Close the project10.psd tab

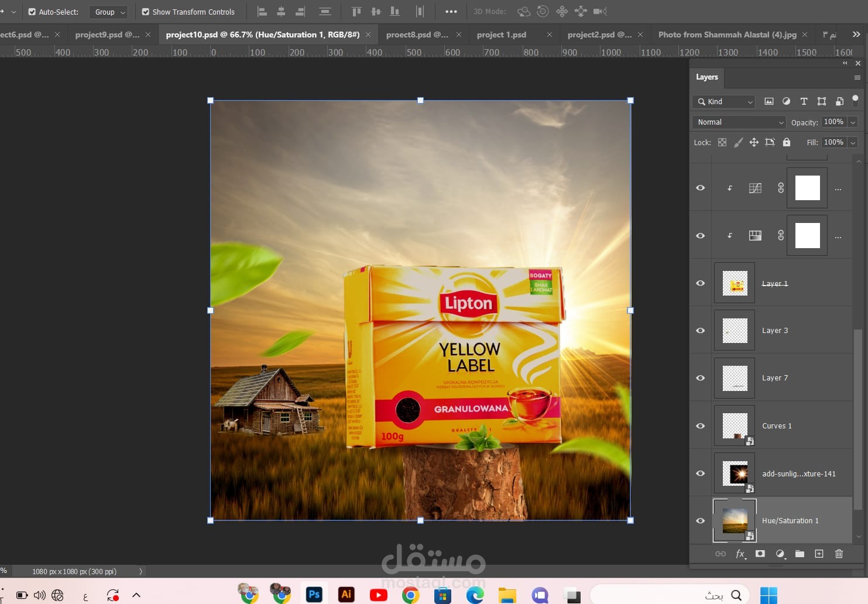point(368,35)
